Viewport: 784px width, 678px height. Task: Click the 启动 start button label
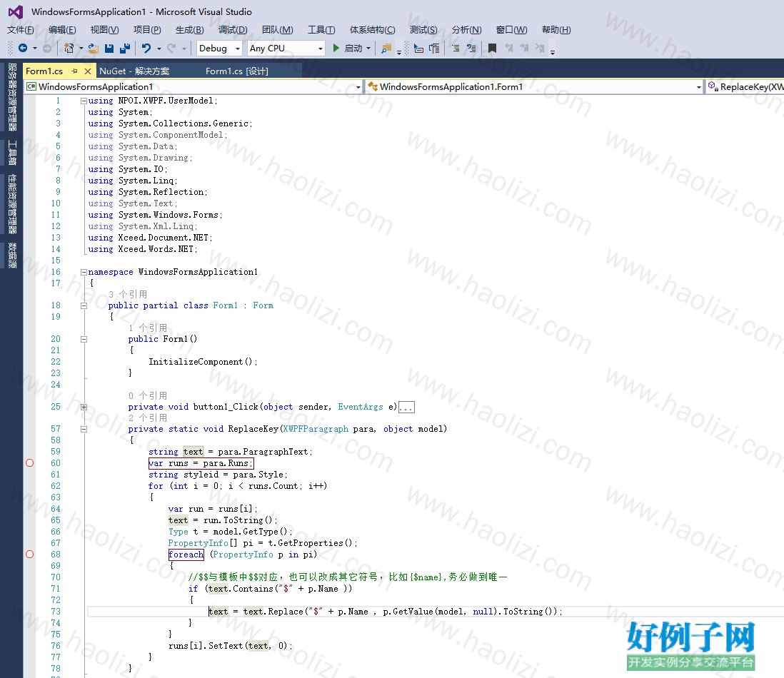pos(353,48)
